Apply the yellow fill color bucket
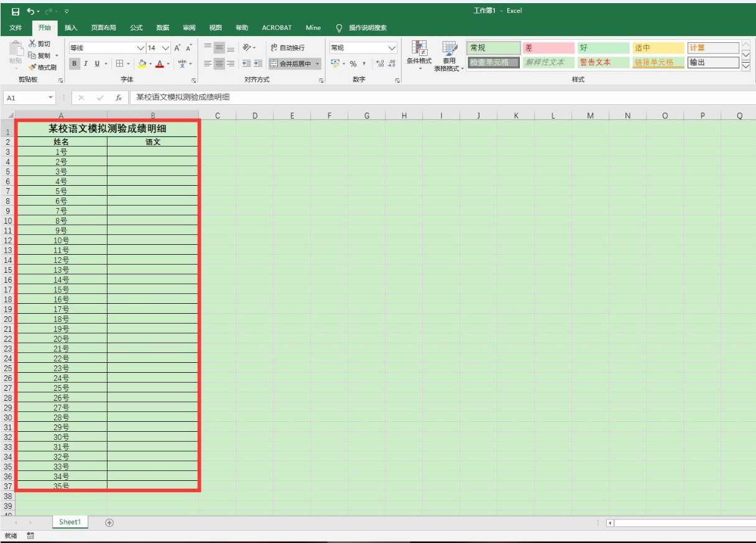 pyautogui.click(x=142, y=63)
